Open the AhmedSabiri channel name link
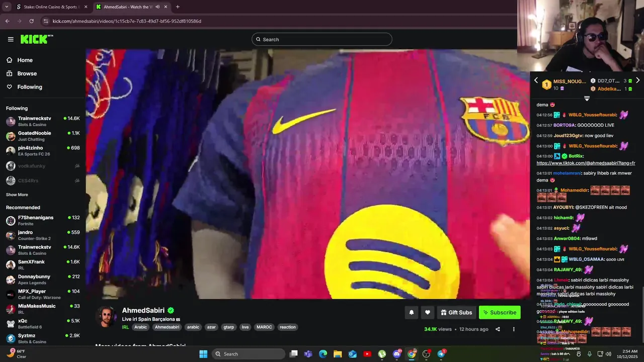644x362 pixels. [143, 311]
